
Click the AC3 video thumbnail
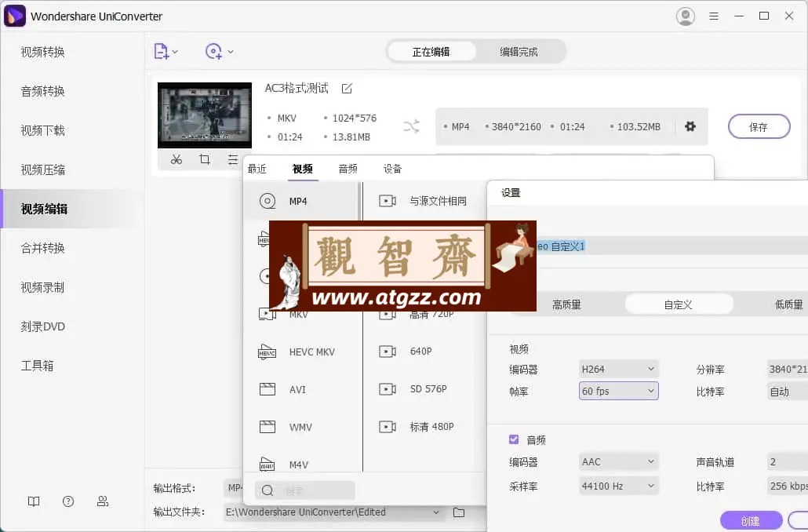[x=205, y=115]
